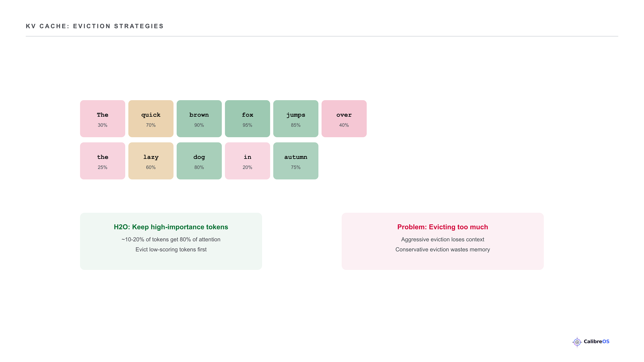Viewport: 644px width, 362px height.
Task: Click the 'KV Cache: Eviction Strategies' slide title
Action: point(95,26)
